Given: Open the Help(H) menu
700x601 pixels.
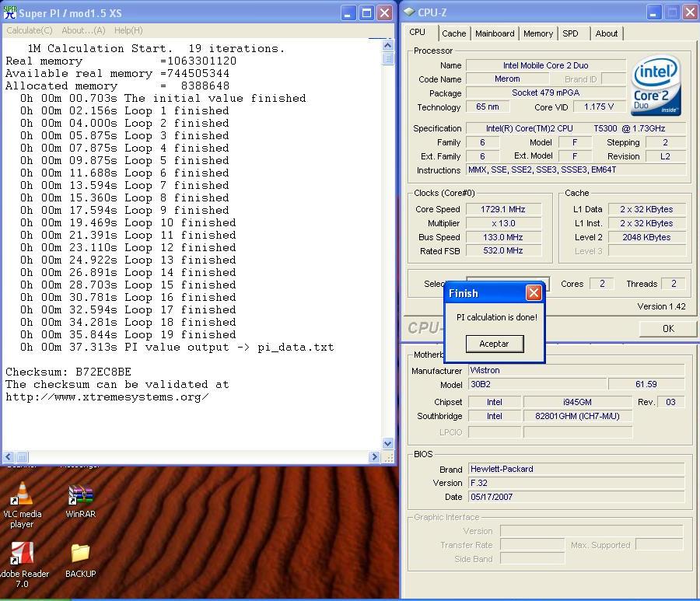Looking at the screenshot, I should tap(128, 30).
